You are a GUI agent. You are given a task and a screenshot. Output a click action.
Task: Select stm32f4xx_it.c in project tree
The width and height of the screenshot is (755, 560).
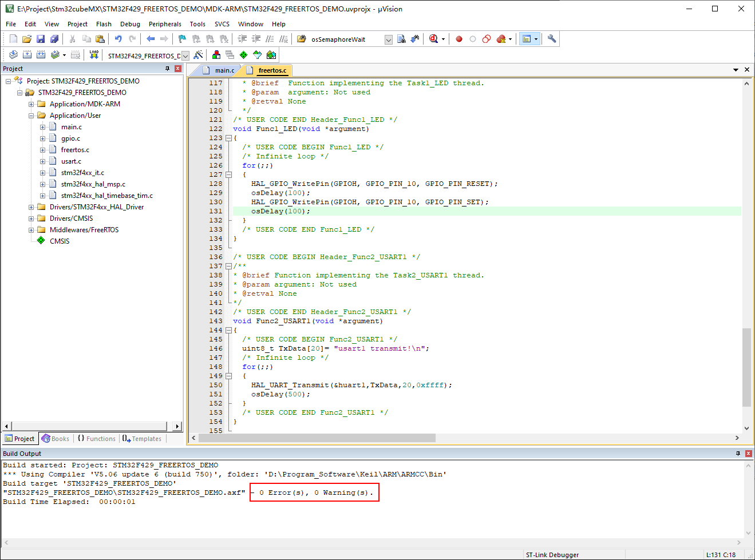(x=82, y=173)
